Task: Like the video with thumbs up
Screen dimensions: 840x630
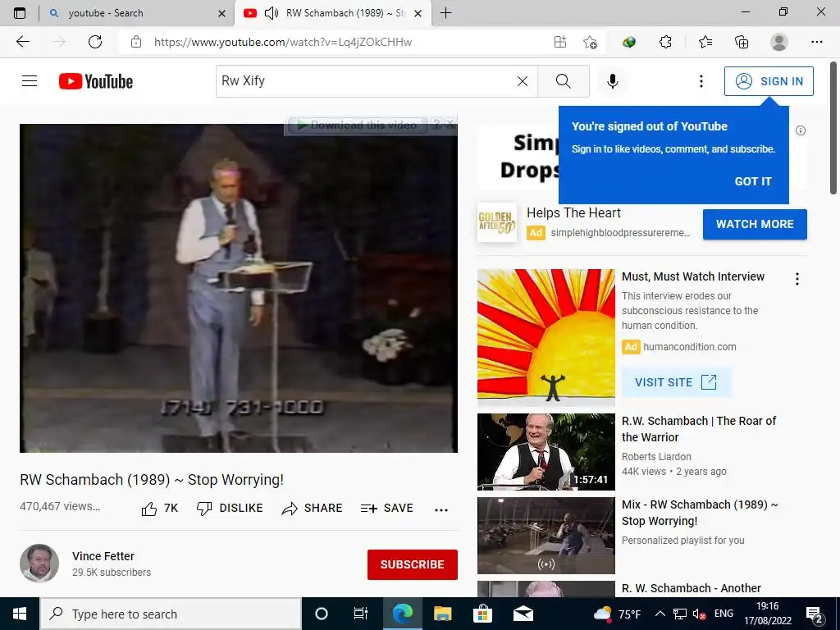Action: click(160, 509)
